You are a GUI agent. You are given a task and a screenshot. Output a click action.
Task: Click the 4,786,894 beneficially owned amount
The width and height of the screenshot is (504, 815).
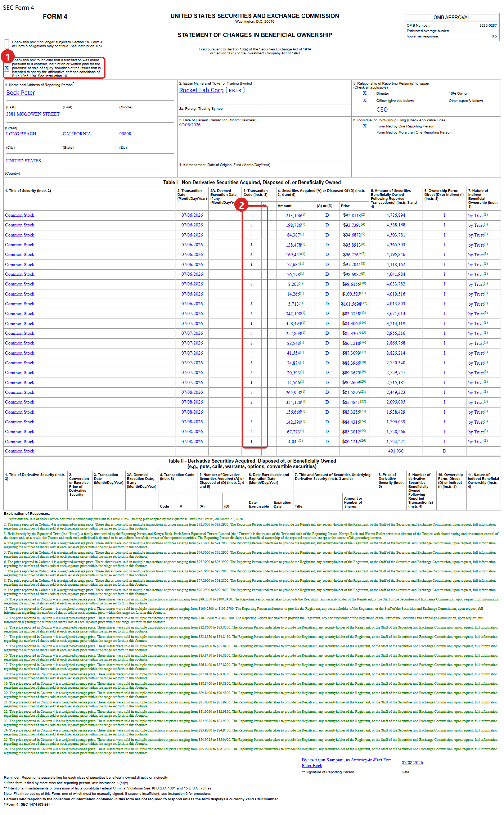tap(396, 215)
